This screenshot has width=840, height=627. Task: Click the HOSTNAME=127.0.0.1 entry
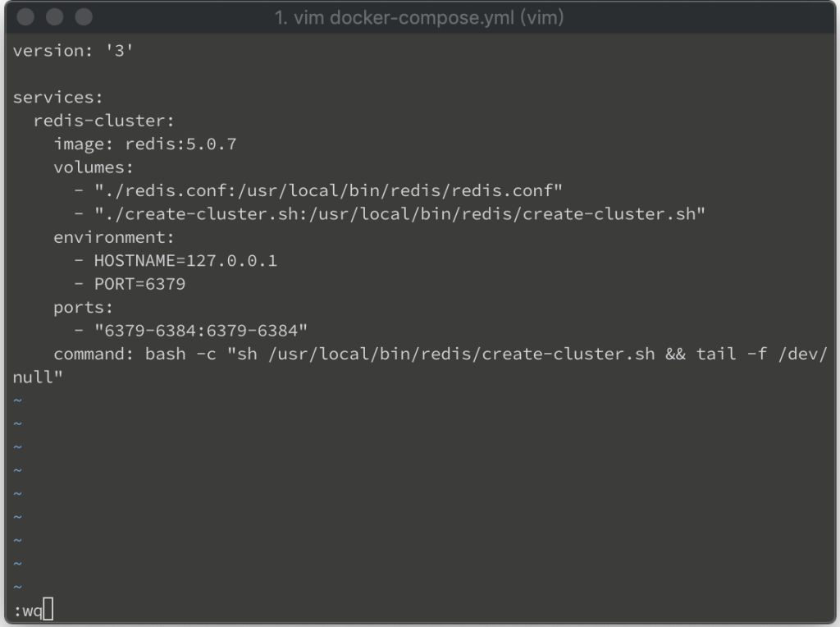[x=185, y=261]
